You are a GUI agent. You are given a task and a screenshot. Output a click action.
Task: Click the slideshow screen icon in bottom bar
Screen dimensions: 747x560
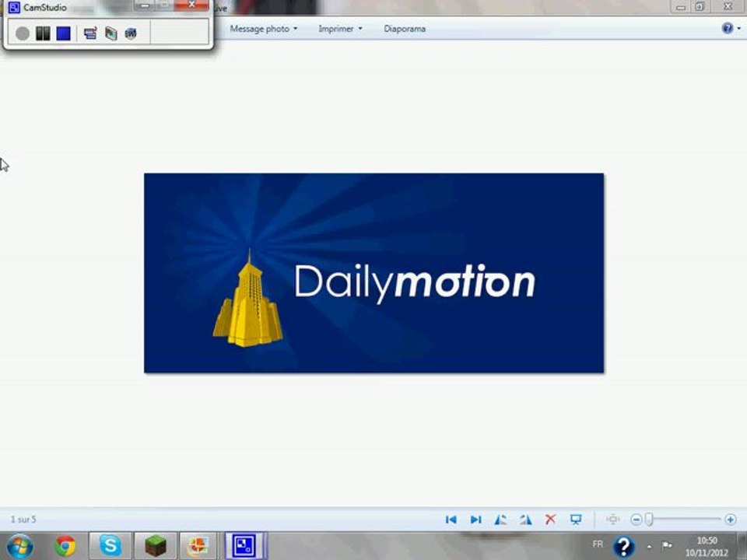pyautogui.click(x=576, y=520)
